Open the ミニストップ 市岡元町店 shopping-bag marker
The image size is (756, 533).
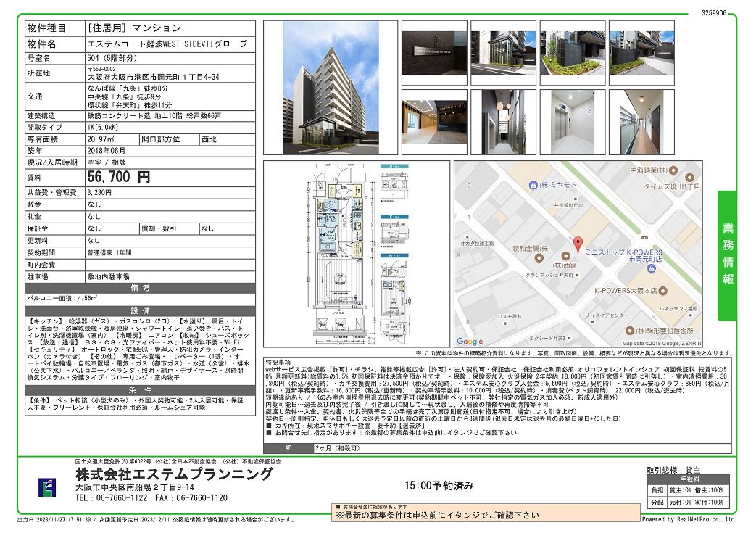point(652,268)
